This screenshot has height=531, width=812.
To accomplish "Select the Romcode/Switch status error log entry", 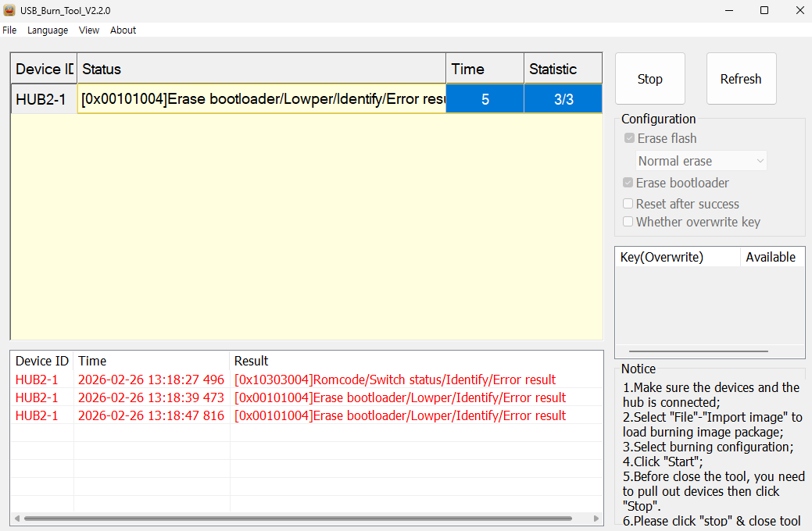I will coord(395,380).
